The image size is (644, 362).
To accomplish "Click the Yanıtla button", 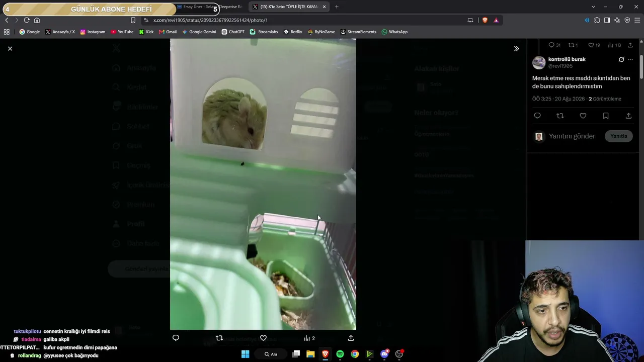I will pos(619,136).
